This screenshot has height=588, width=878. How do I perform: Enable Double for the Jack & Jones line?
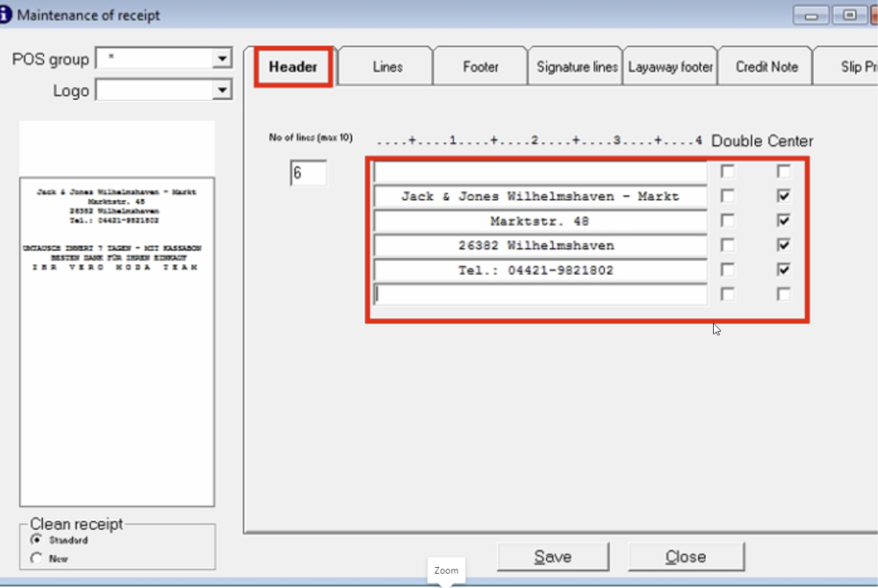pyautogui.click(x=727, y=196)
